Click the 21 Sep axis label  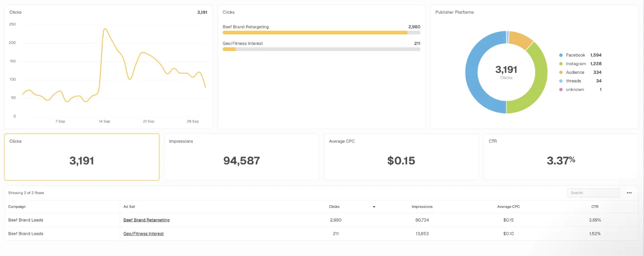tap(148, 122)
